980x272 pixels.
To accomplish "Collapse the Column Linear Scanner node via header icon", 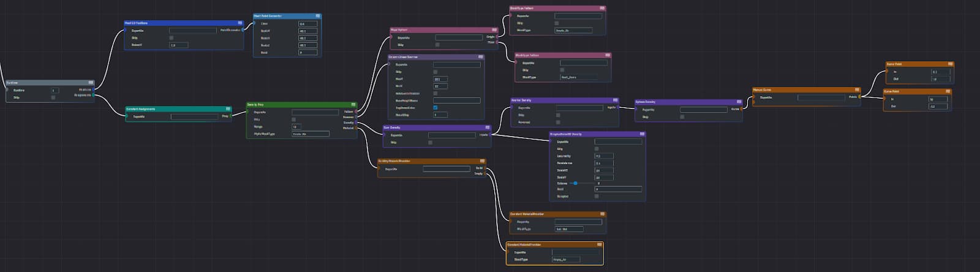I will [x=480, y=57].
